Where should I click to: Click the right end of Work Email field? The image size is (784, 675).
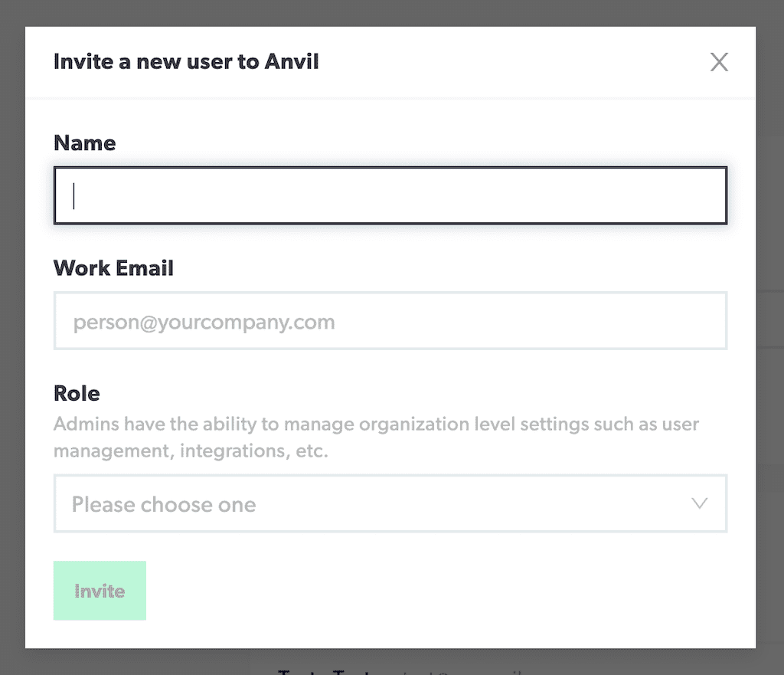704,321
